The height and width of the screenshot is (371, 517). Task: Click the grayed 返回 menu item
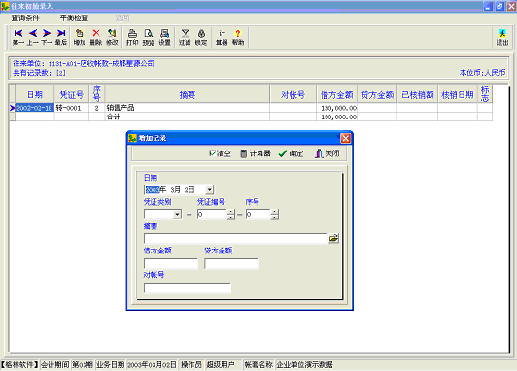pyautogui.click(x=122, y=18)
